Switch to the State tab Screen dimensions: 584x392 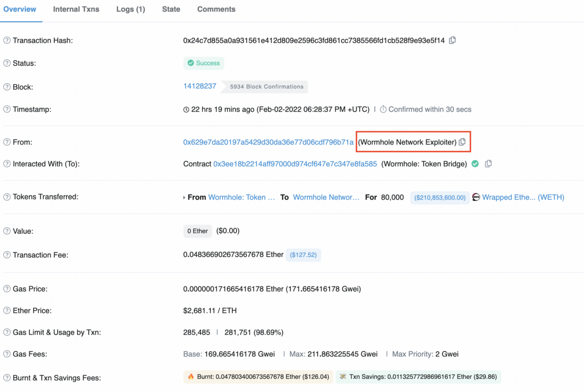(x=171, y=9)
